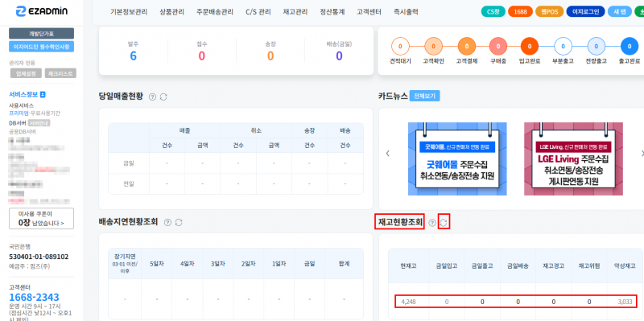Open the 재고관리 menu
The image size is (644, 321).
point(295,12)
